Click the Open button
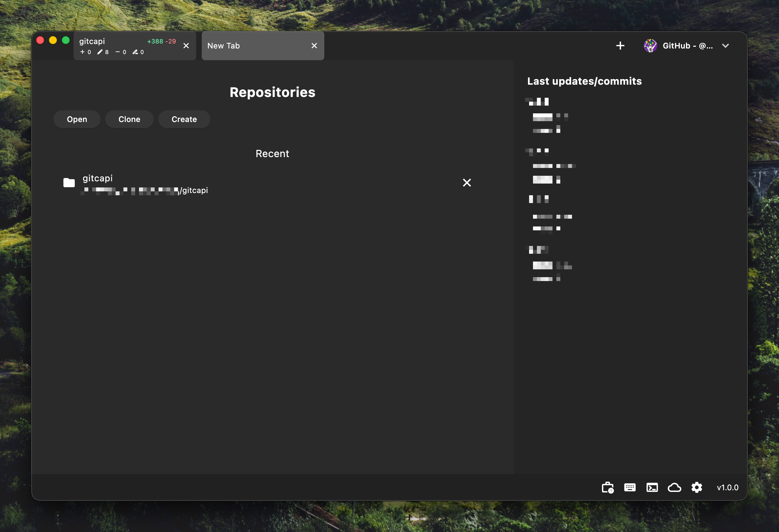The height and width of the screenshot is (532, 779). coord(77,119)
